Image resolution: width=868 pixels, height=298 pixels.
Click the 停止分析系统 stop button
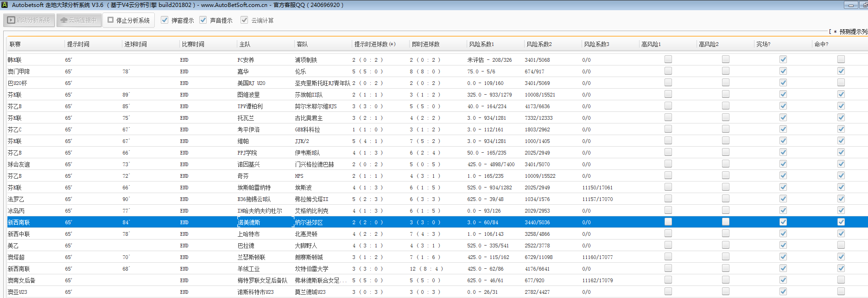pos(128,20)
